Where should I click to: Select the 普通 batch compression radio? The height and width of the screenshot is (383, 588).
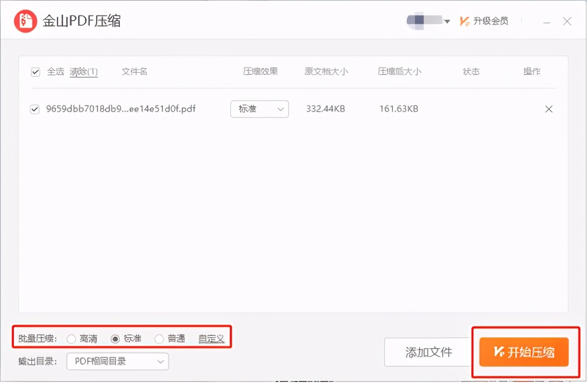[x=159, y=339]
